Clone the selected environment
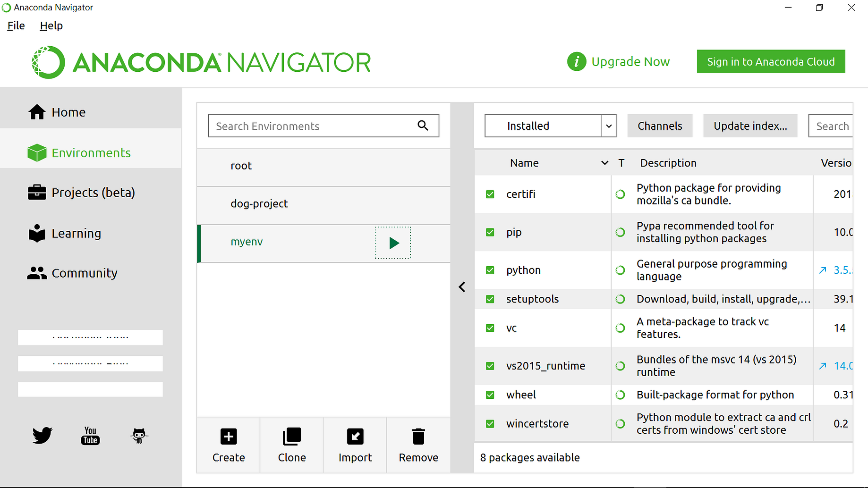868x488 pixels. pos(292,445)
